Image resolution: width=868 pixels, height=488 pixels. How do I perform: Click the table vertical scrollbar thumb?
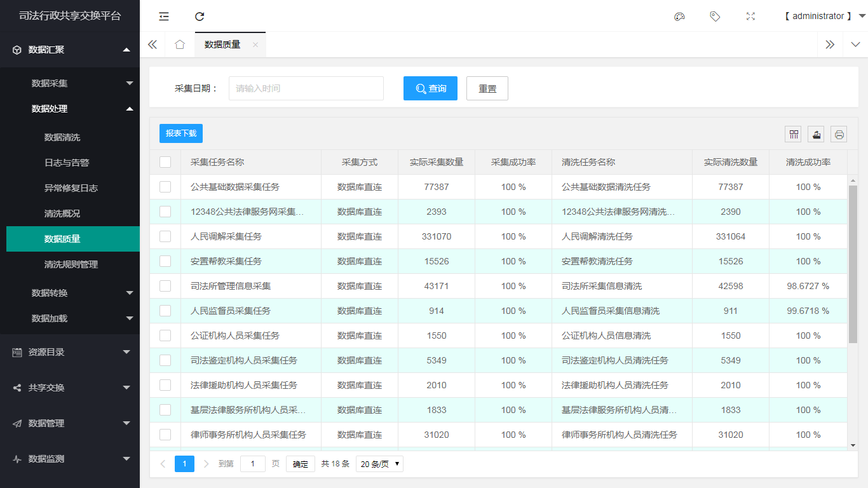pos(853,264)
